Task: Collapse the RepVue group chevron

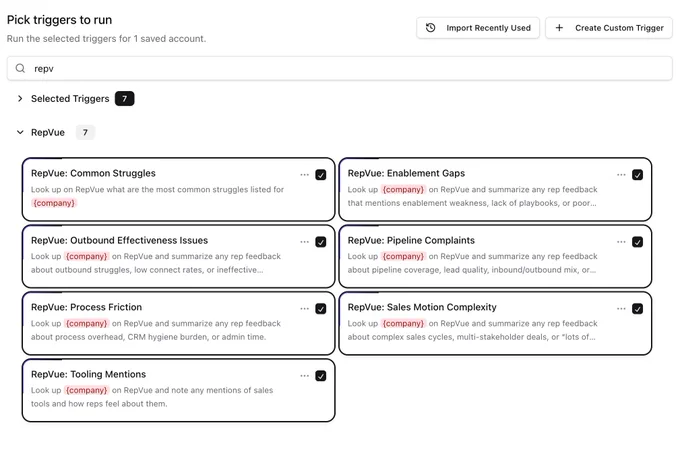Action: coord(20,132)
